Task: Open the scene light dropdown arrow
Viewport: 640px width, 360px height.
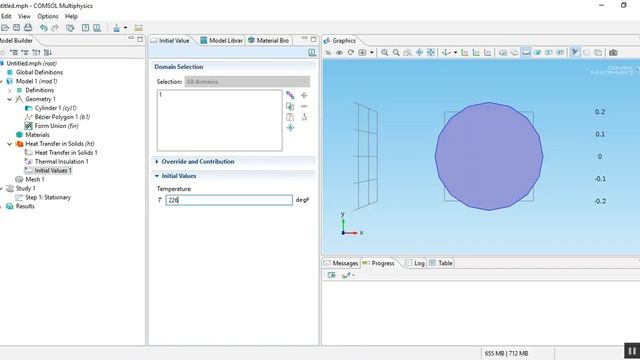Action: [x=371, y=52]
